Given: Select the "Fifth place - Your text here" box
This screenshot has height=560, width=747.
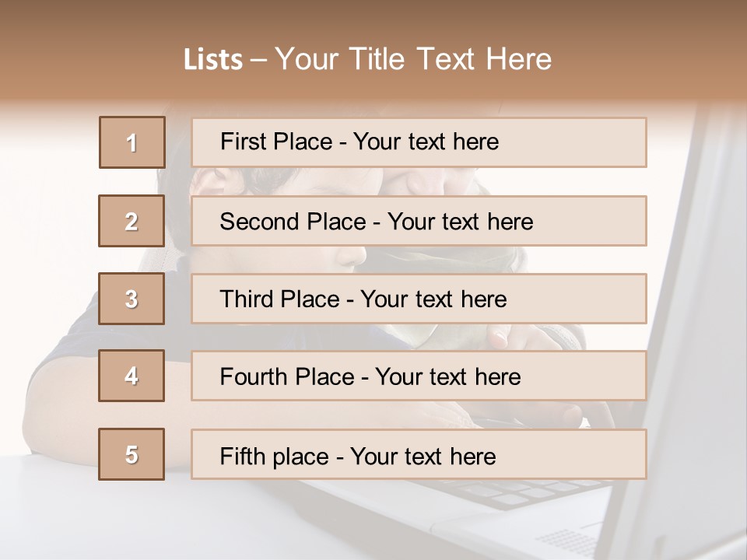Looking at the screenshot, I should (x=419, y=455).
